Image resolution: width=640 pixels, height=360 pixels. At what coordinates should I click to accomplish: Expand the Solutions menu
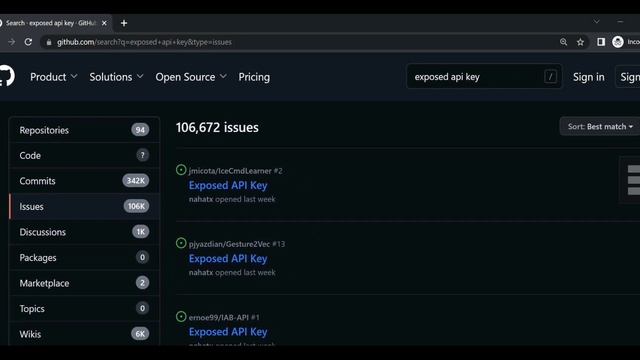point(116,77)
